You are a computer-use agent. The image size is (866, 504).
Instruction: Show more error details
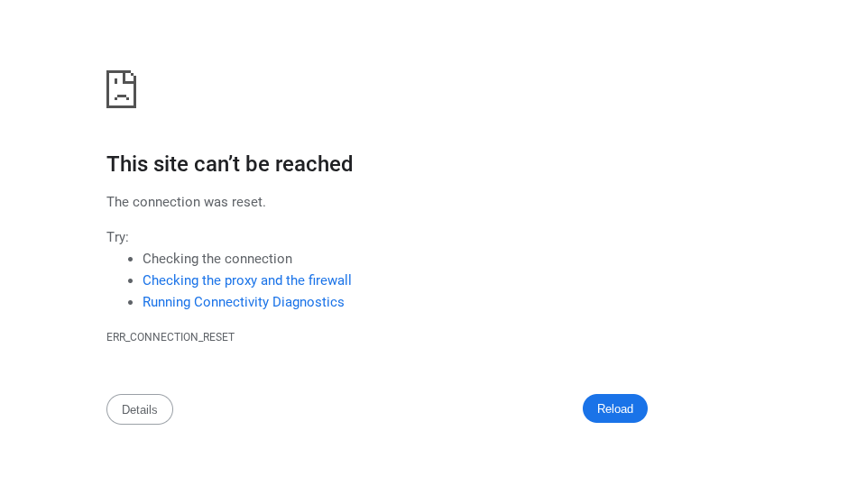pos(140,409)
